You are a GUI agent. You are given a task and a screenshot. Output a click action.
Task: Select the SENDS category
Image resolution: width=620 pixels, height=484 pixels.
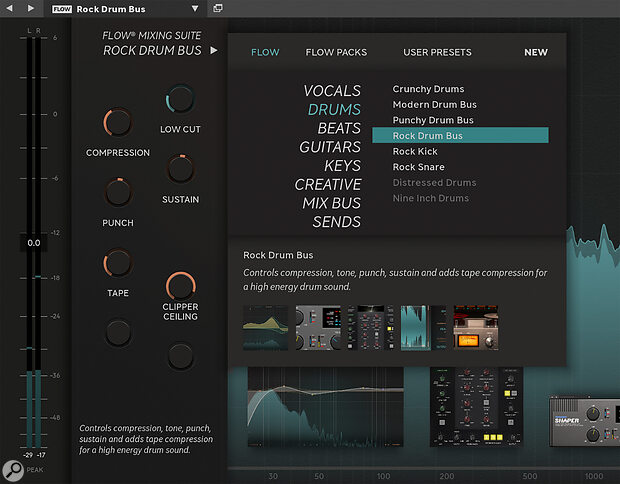337,222
